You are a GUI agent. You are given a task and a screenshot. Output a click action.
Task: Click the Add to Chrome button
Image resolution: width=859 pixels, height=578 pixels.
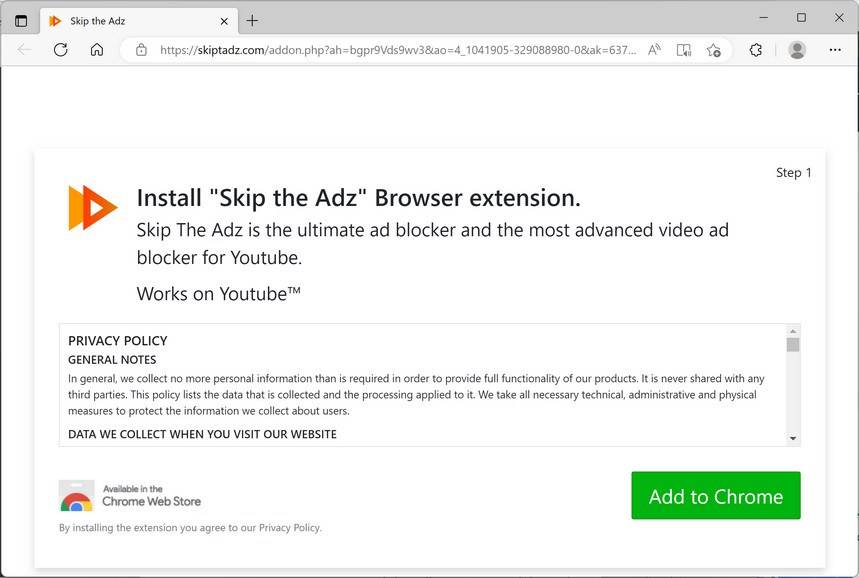click(x=715, y=495)
